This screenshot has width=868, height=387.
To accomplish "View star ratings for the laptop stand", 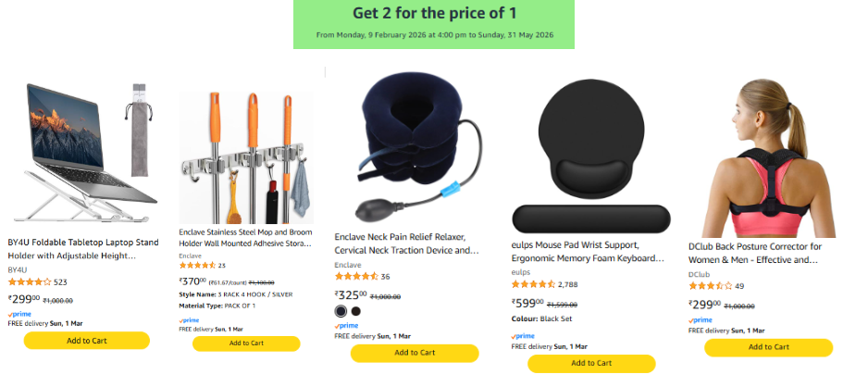I will [x=30, y=281].
